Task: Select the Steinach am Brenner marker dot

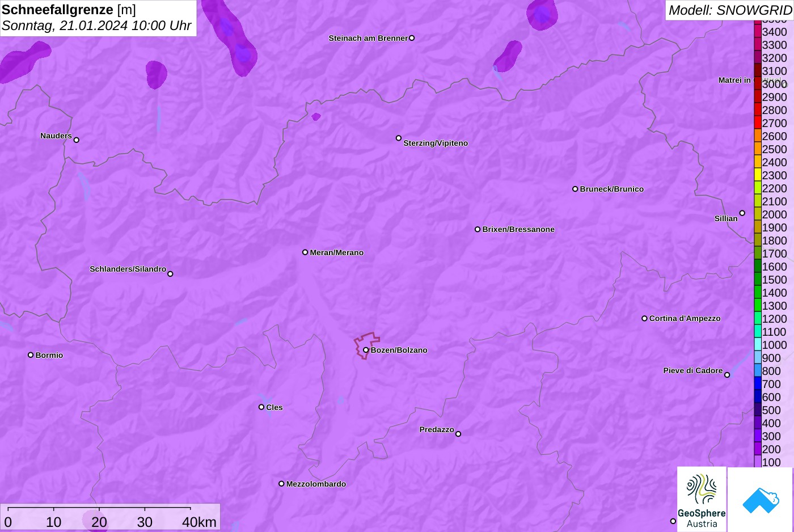Action: 412,38
